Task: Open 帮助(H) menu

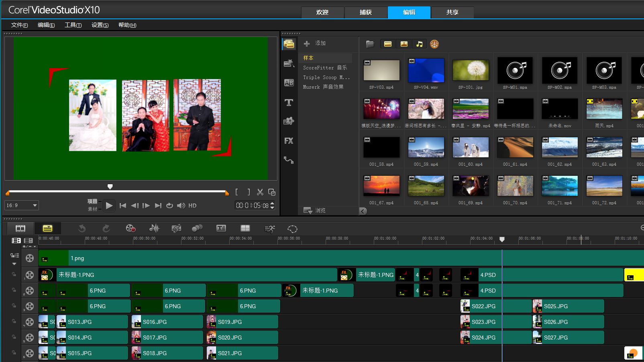Action: [127, 25]
